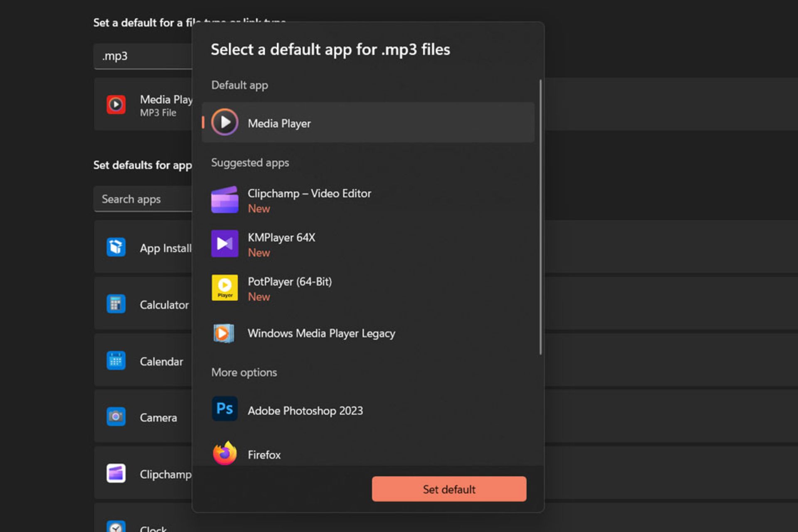Click the Camera icon in Settings list
Screen dimensions: 798x532
[116, 417]
